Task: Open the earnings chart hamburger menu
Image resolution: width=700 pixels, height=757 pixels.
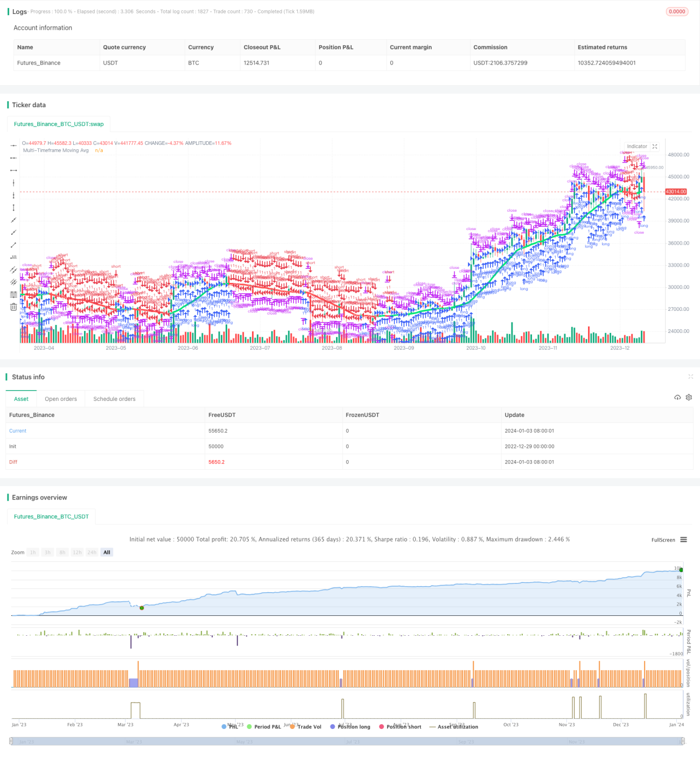Action: click(683, 539)
